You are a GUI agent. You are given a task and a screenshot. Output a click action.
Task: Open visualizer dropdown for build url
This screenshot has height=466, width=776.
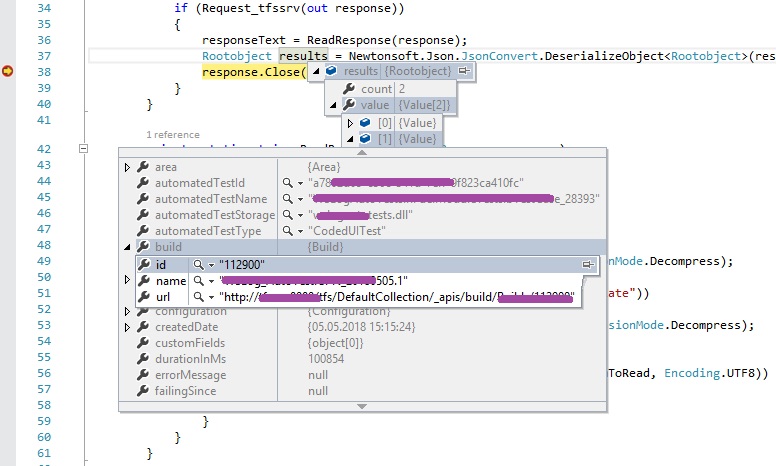(x=211, y=298)
